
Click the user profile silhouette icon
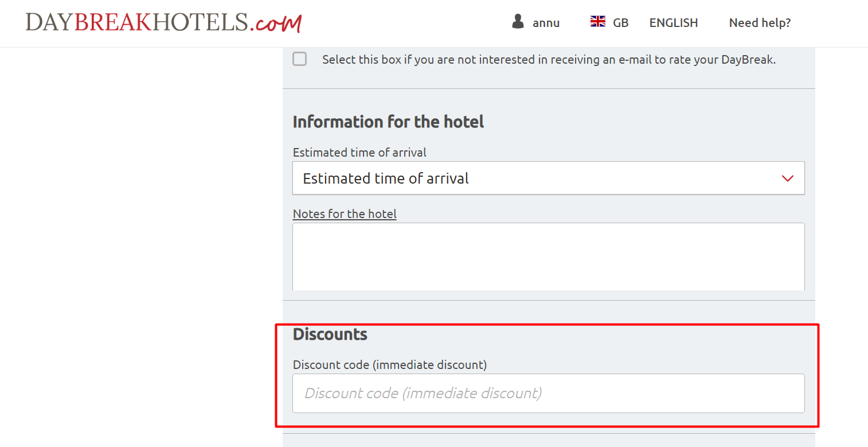tap(518, 22)
